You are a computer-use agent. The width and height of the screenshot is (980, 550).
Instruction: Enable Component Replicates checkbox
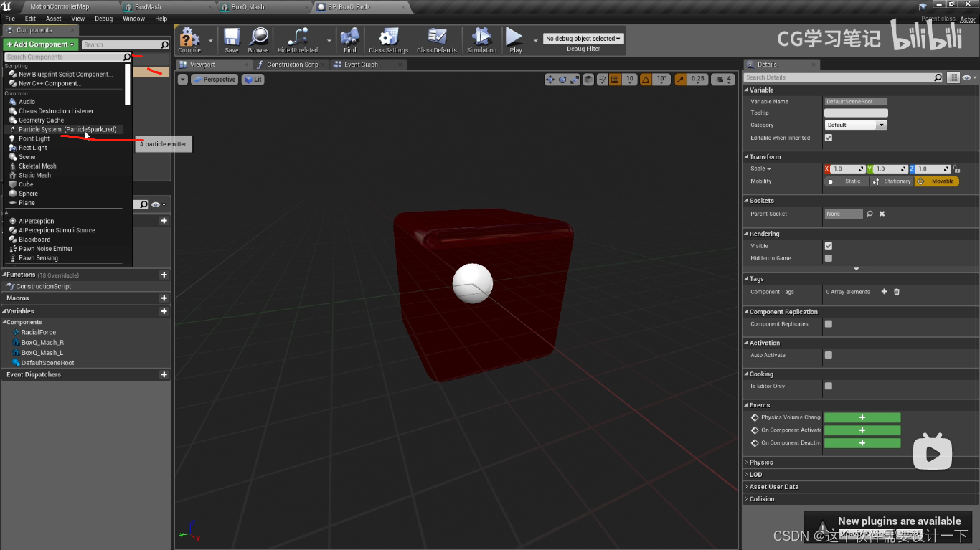(x=829, y=324)
